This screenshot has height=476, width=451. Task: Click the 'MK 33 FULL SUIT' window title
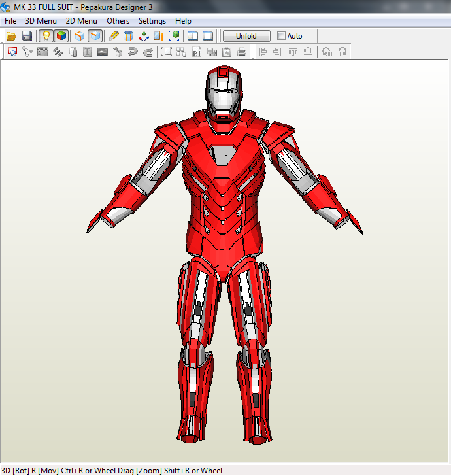tap(43, 7)
